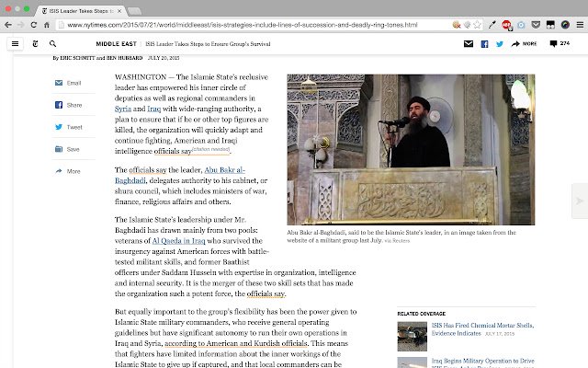Save the article from the left sidebar
The height and width of the screenshot is (368, 588).
click(x=67, y=149)
